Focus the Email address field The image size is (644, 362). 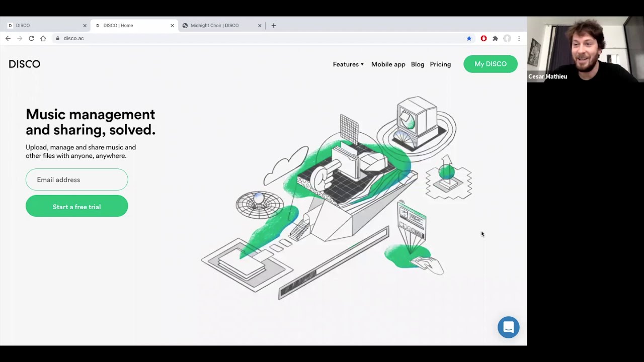77,179
